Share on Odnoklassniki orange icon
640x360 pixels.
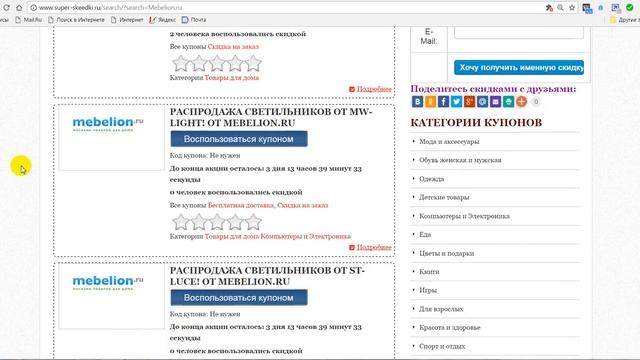[430, 102]
